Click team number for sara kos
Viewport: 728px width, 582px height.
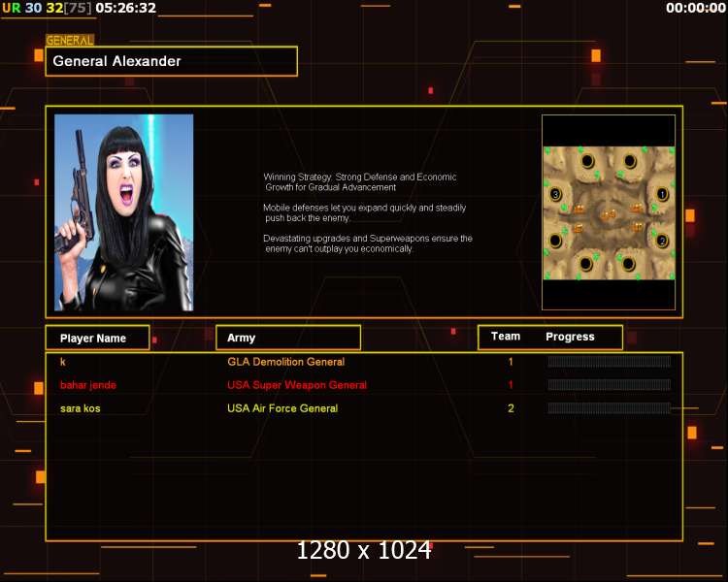click(511, 408)
